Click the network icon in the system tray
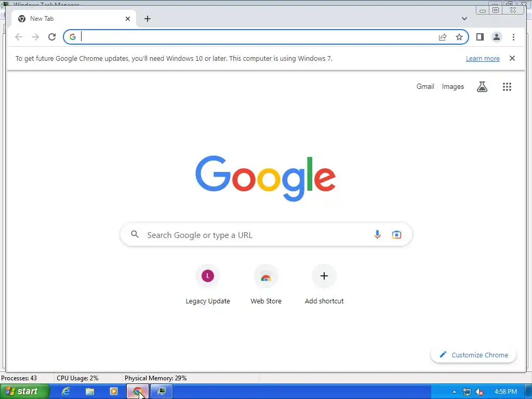532x399 pixels. pos(467,392)
